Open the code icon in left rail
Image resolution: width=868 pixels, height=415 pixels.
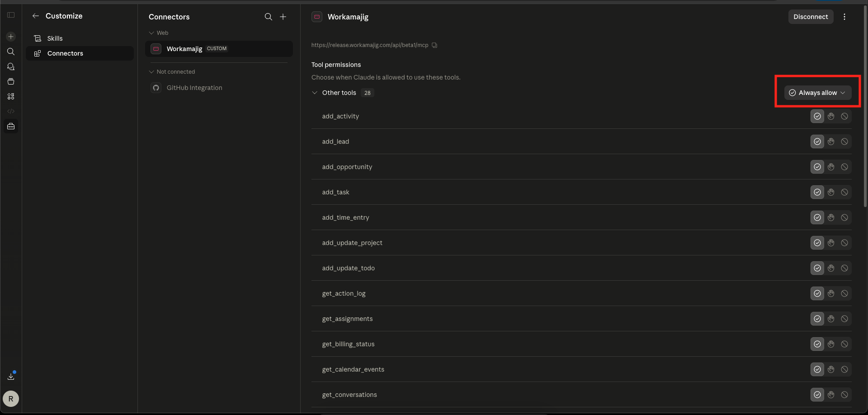(x=11, y=111)
